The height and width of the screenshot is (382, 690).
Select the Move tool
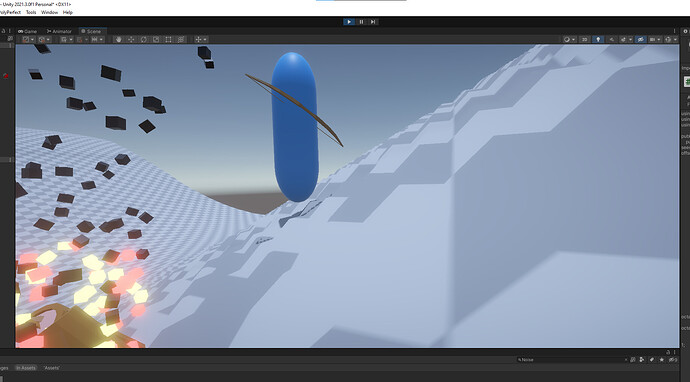click(x=131, y=39)
